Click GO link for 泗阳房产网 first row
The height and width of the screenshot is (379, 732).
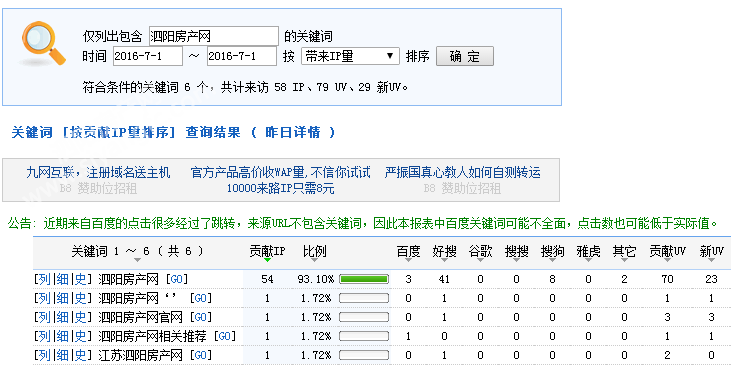(177, 280)
